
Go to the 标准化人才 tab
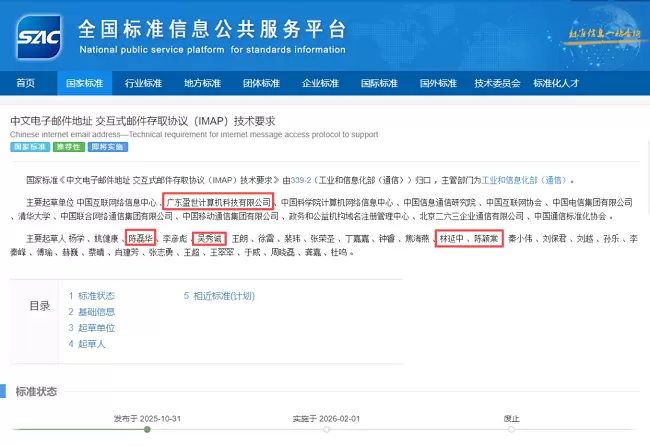click(557, 83)
